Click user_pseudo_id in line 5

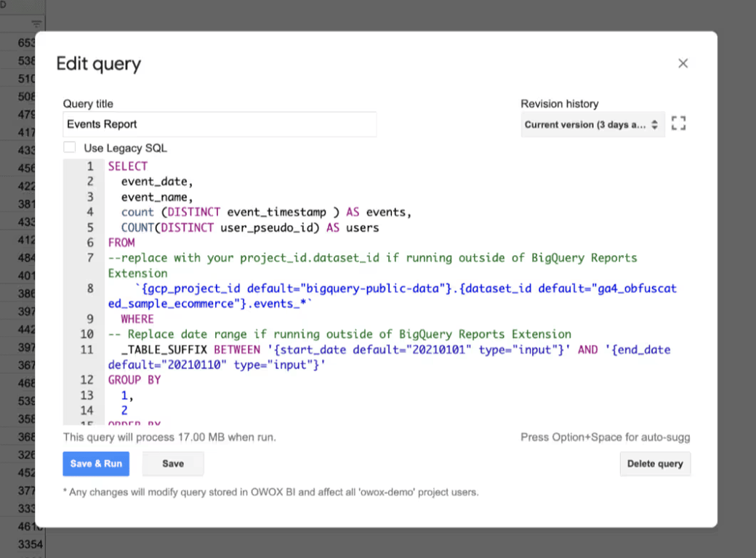267,228
